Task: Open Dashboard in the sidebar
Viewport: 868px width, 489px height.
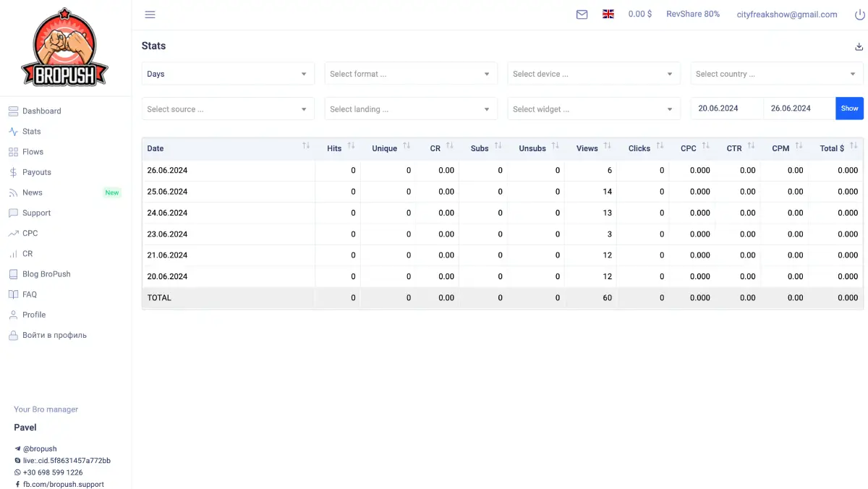Action: 41,111
